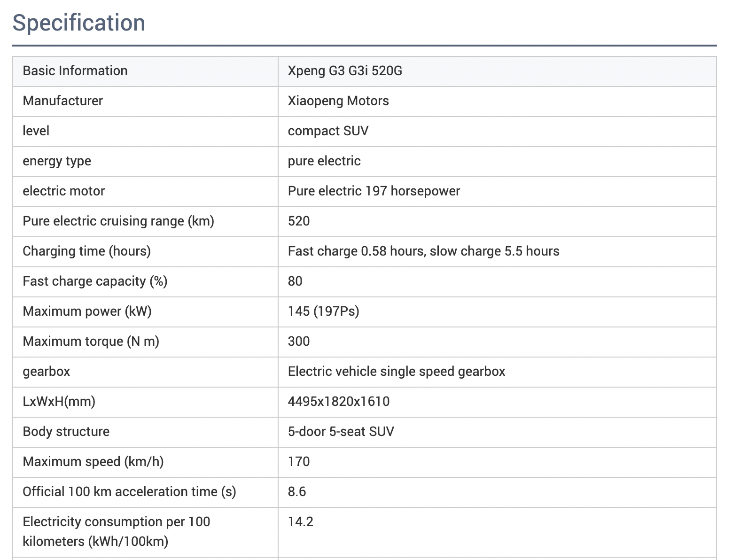Click the acceleration time value 8.6
732x560 pixels.
point(297,492)
